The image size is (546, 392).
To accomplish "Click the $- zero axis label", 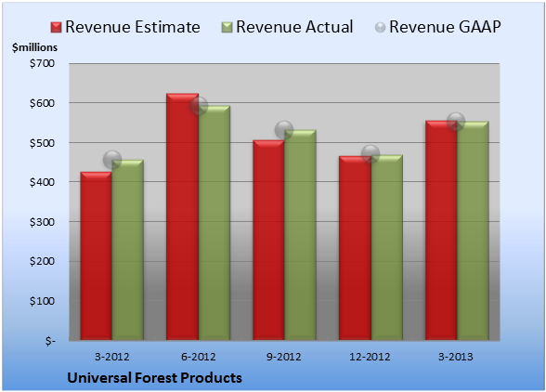I will pyautogui.click(x=50, y=341).
